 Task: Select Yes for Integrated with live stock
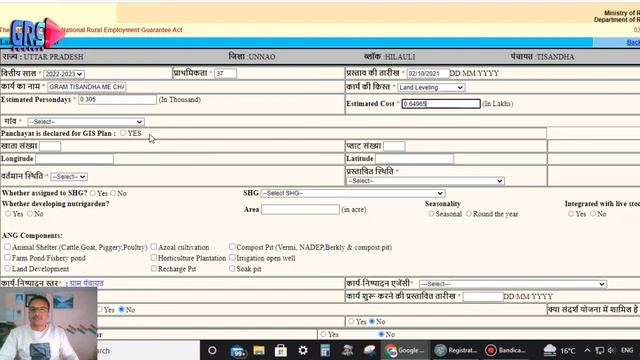click(x=571, y=213)
